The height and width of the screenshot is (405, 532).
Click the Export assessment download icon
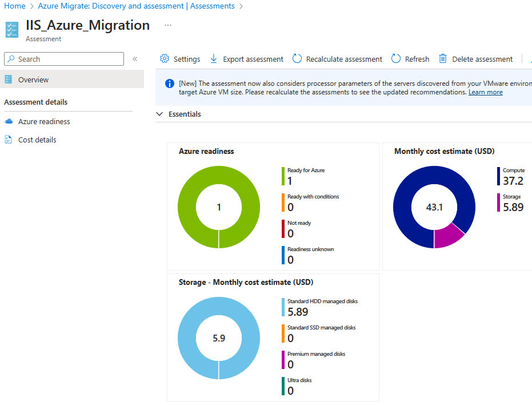click(x=213, y=59)
